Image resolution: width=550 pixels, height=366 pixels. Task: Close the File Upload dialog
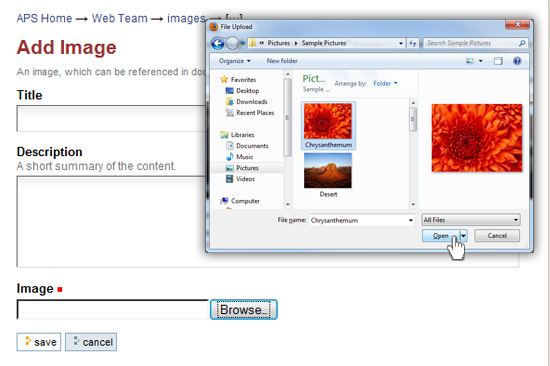[517, 25]
